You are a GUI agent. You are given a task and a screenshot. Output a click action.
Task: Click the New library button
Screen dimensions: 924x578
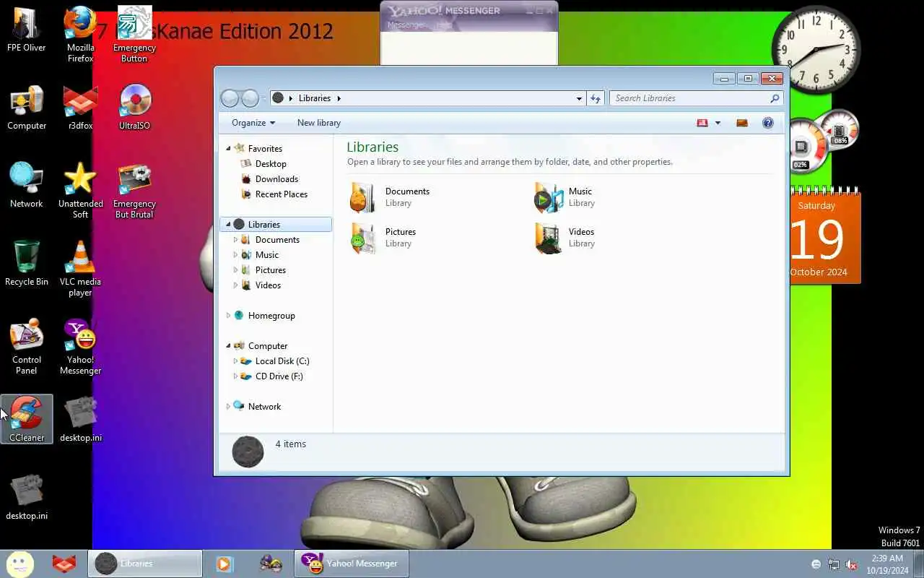pos(319,123)
